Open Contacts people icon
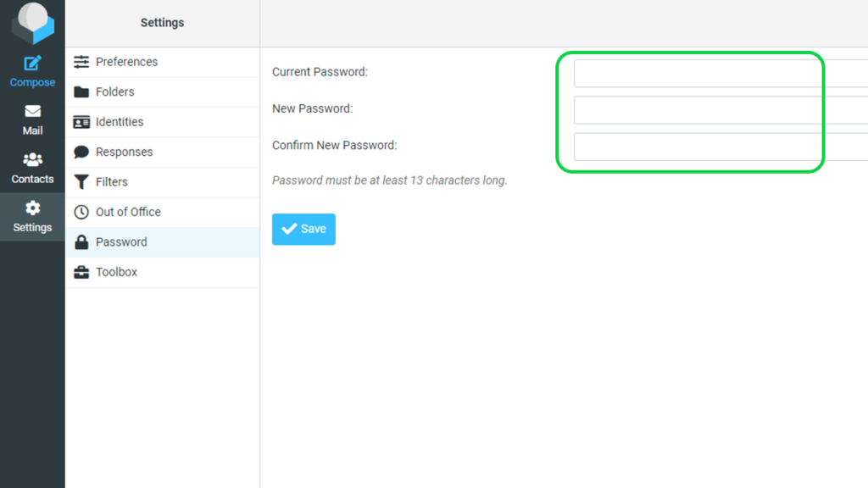Screen dimensions: 868x488 point(32,160)
